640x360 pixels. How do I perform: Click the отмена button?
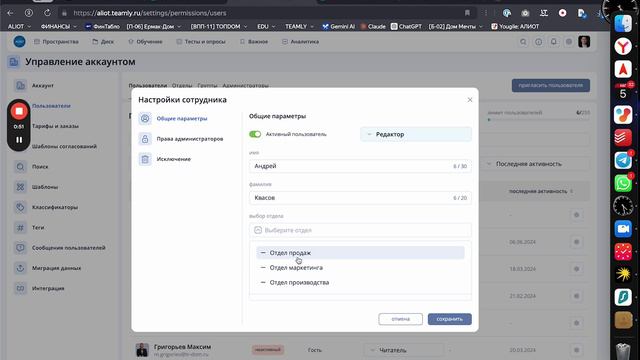pyautogui.click(x=400, y=319)
